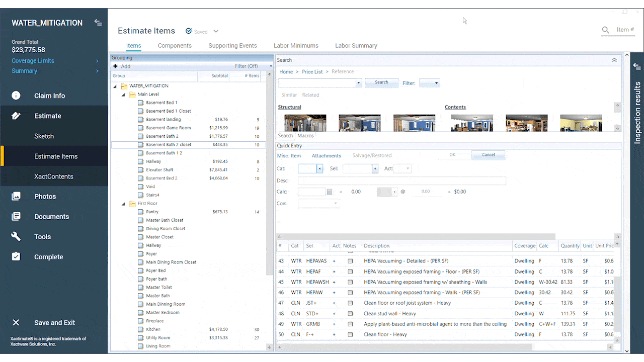Switch to Labor Minimums tab
The width and height of the screenshot is (644, 362).
(296, 46)
